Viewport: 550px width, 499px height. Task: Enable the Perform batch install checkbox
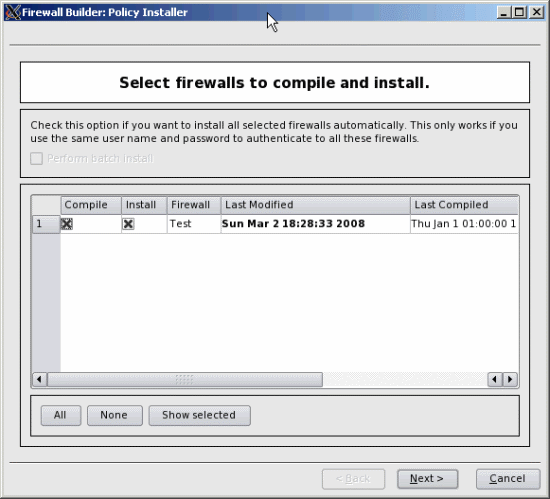coord(36,159)
